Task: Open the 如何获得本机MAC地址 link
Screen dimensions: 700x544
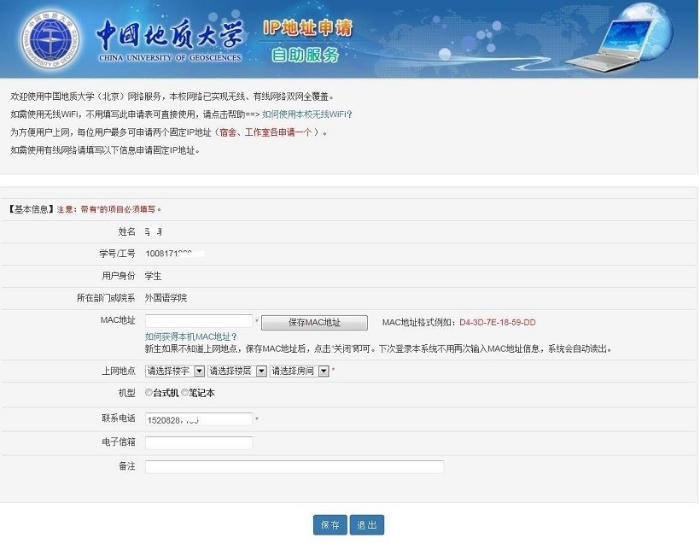Action: click(x=191, y=336)
